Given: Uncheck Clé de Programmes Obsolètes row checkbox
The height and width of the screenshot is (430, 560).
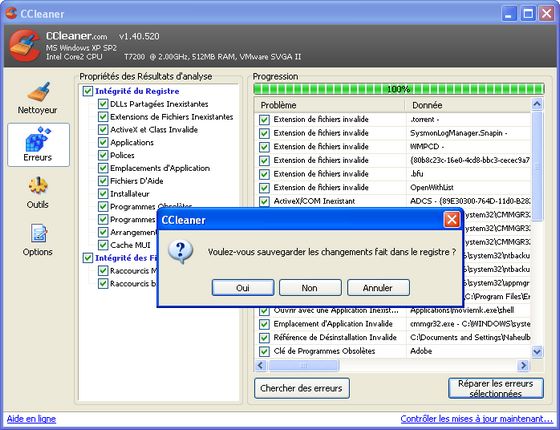Looking at the screenshot, I should 264,351.
